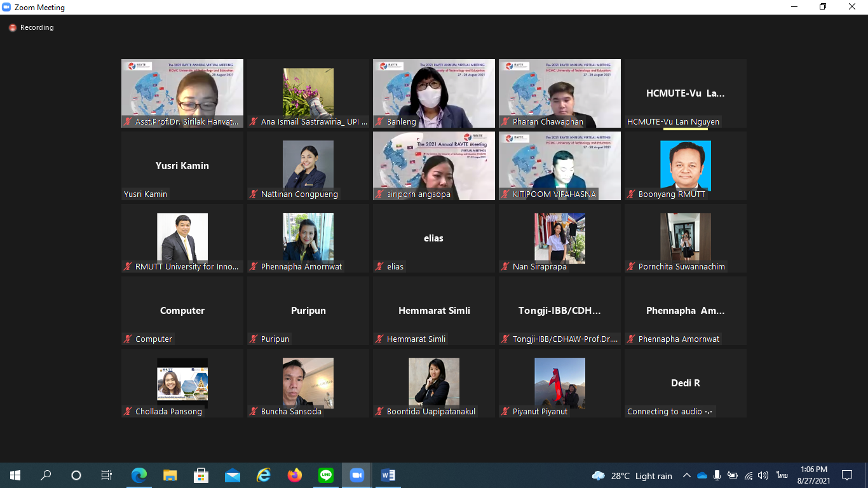Screen dimensions: 868x488
Task: Select Puripun participant tile
Action: [x=308, y=311]
